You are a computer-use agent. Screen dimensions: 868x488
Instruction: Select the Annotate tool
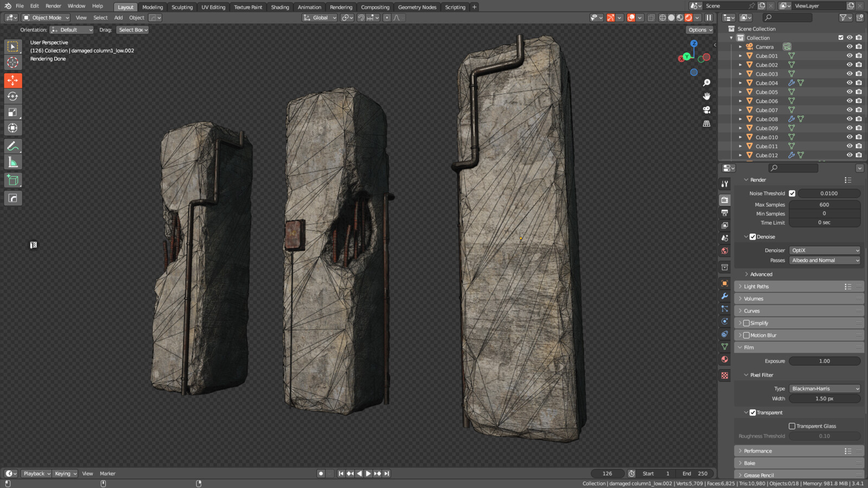click(x=12, y=145)
